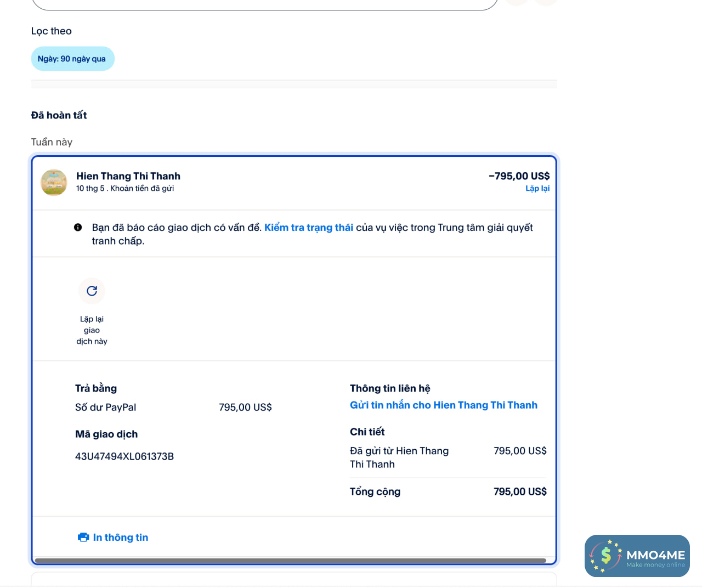Click the info icon beside dispute notice

78,227
